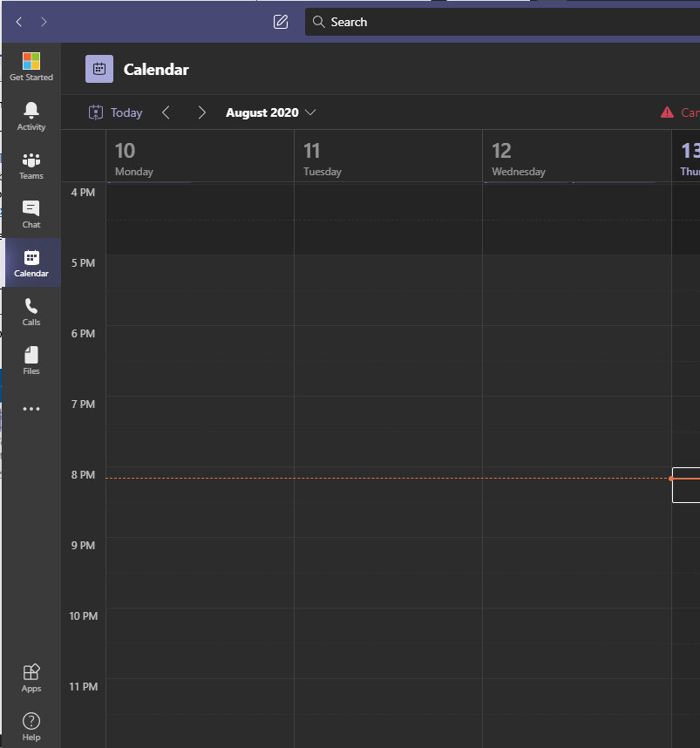
Task: Go to next week in calendar
Action: tap(201, 112)
